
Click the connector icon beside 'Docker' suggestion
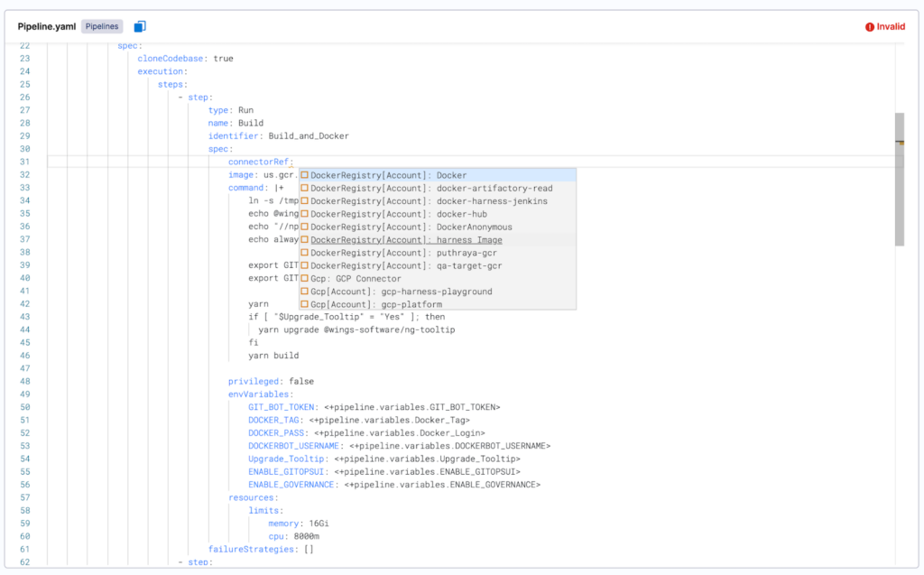point(305,175)
